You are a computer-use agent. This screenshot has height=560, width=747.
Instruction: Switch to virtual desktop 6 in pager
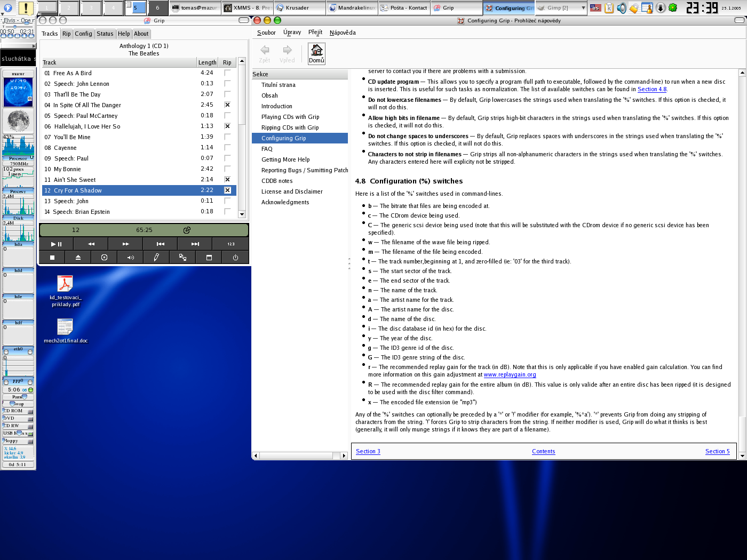pyautogui.click(x=157, y=8)
